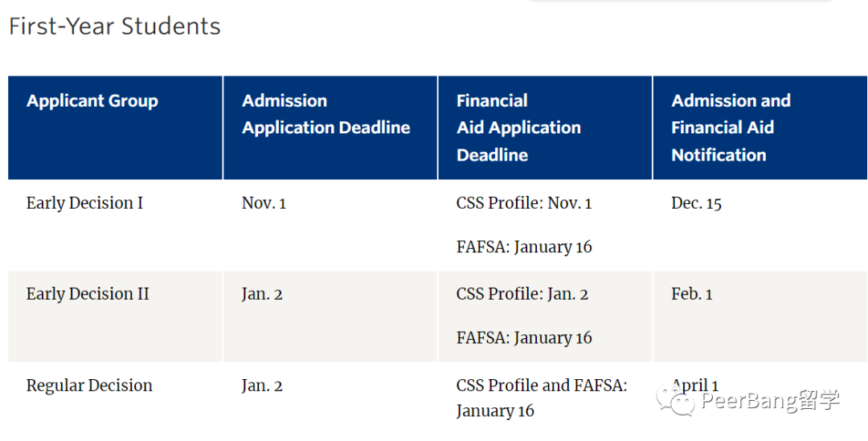Click the Applicant Group column header
The height and width of the screenshot is (441, 868).
tap(92, 101)
